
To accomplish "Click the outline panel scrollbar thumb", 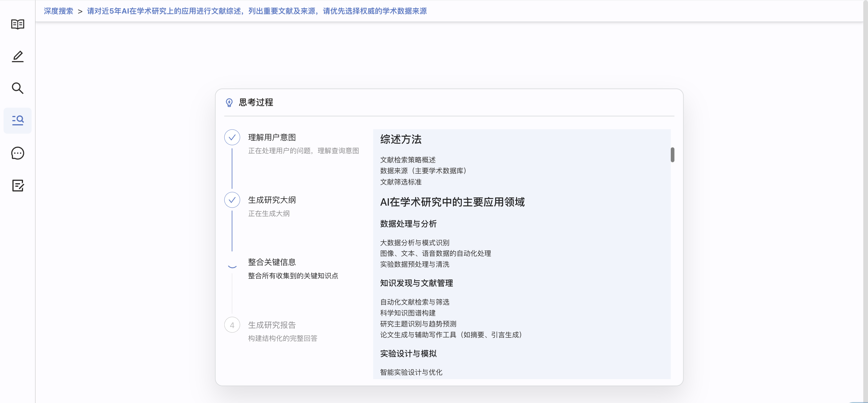I will click(672, 155).
